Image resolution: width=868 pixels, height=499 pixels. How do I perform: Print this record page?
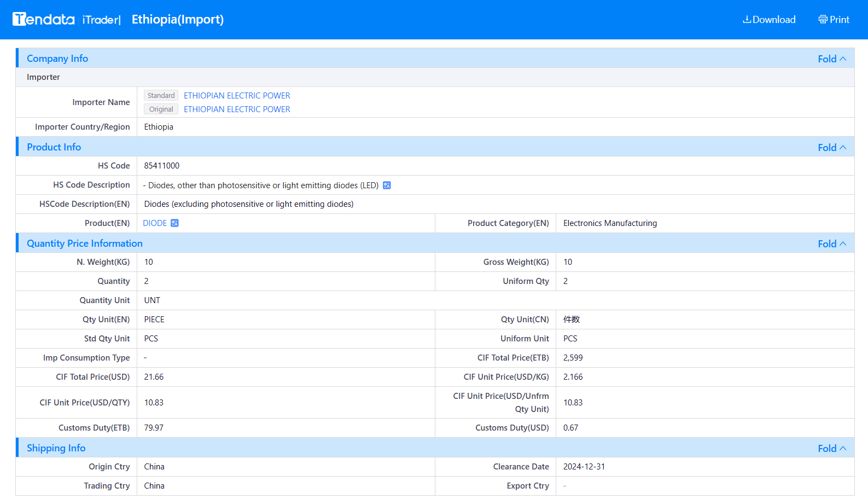(834, 20)
